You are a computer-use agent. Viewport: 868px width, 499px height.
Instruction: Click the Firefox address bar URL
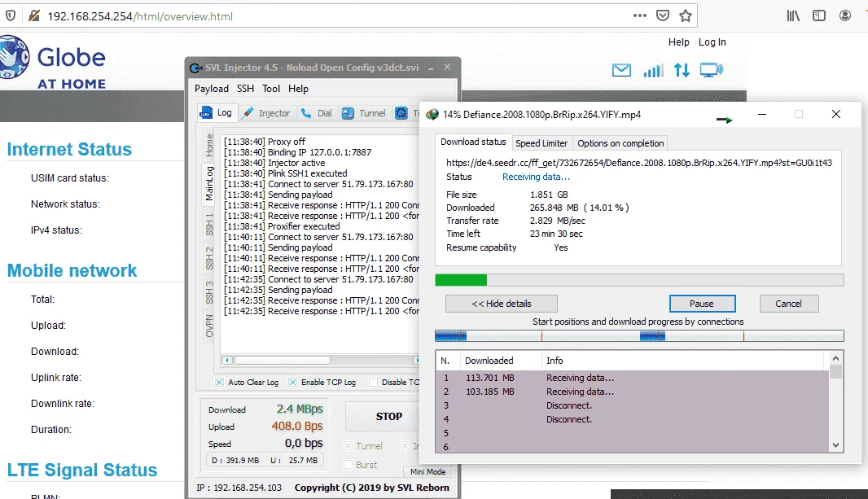point(140,16)
